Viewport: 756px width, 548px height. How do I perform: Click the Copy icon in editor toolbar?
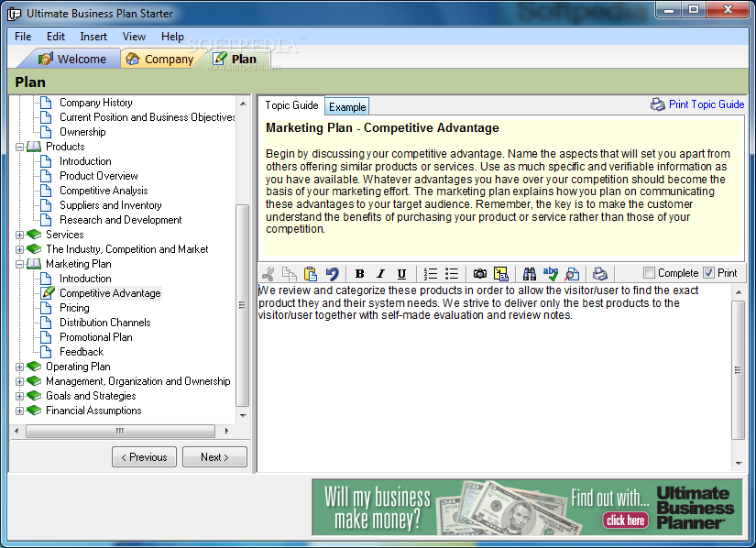pos(290,274)
